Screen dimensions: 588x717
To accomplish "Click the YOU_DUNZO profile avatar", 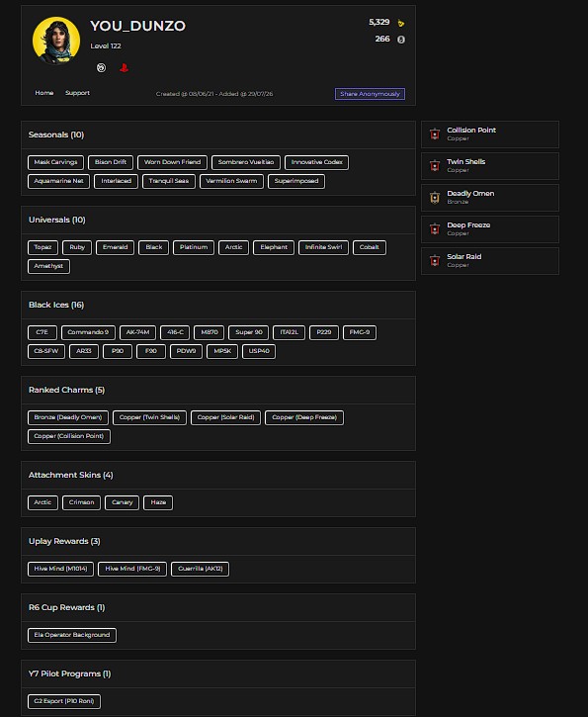I will [x=56, y=41].
